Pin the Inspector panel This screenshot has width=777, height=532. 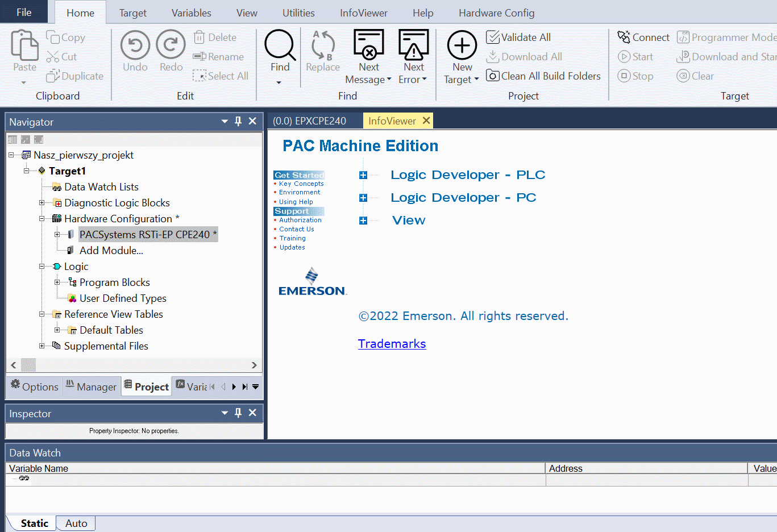point(238,413)
